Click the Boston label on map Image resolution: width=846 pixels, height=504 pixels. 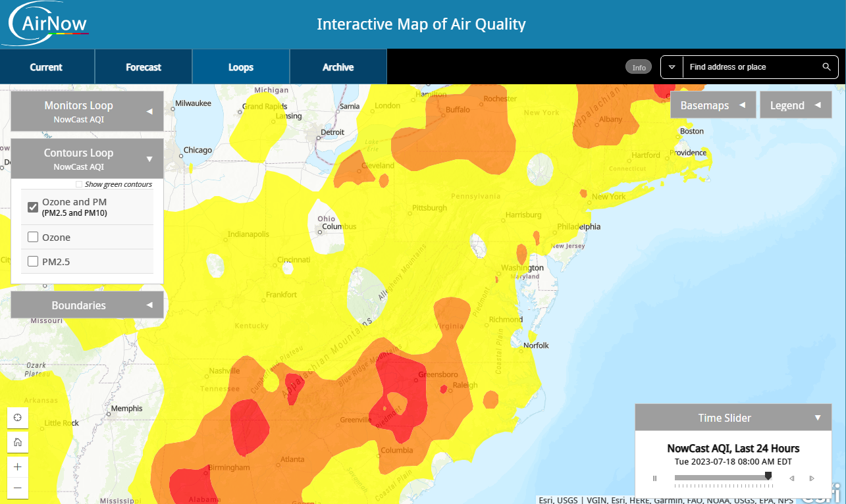(x=692, y=131)
